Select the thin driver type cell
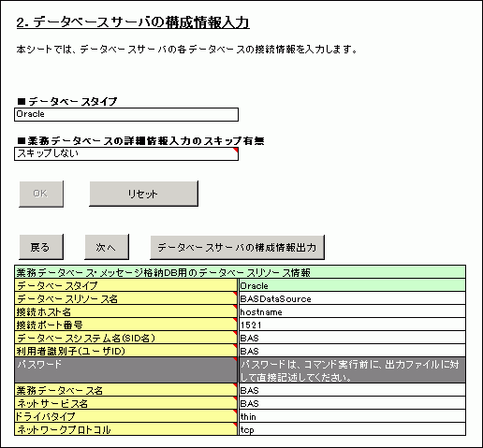The width and height of the screenshot is (483, 448). tap(352, 416)
